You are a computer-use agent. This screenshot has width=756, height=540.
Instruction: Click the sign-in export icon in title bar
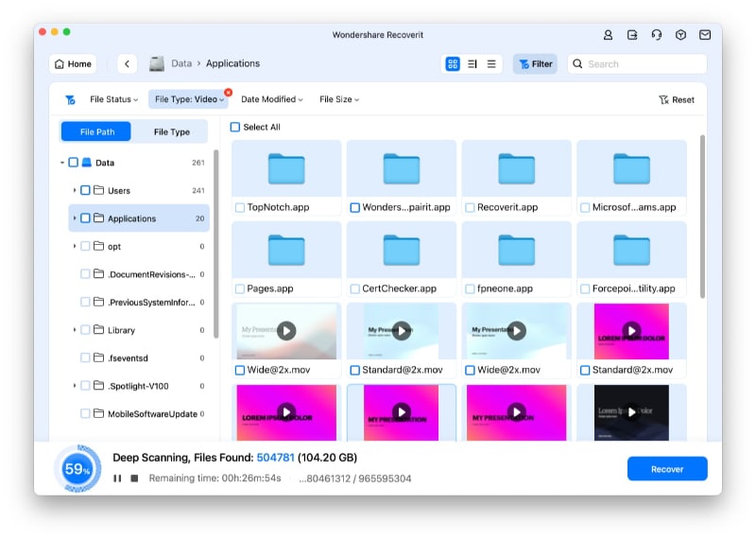(632, 35)
